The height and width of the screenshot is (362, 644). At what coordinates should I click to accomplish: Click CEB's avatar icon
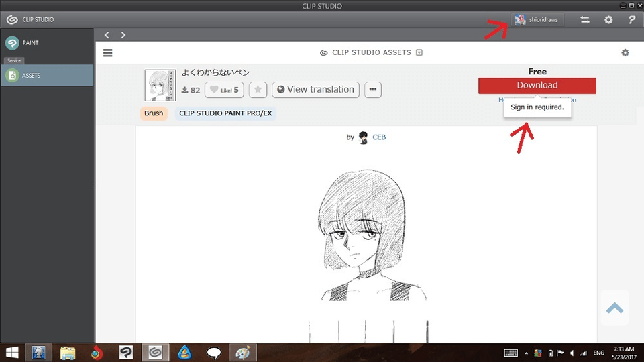pos(363,137)
